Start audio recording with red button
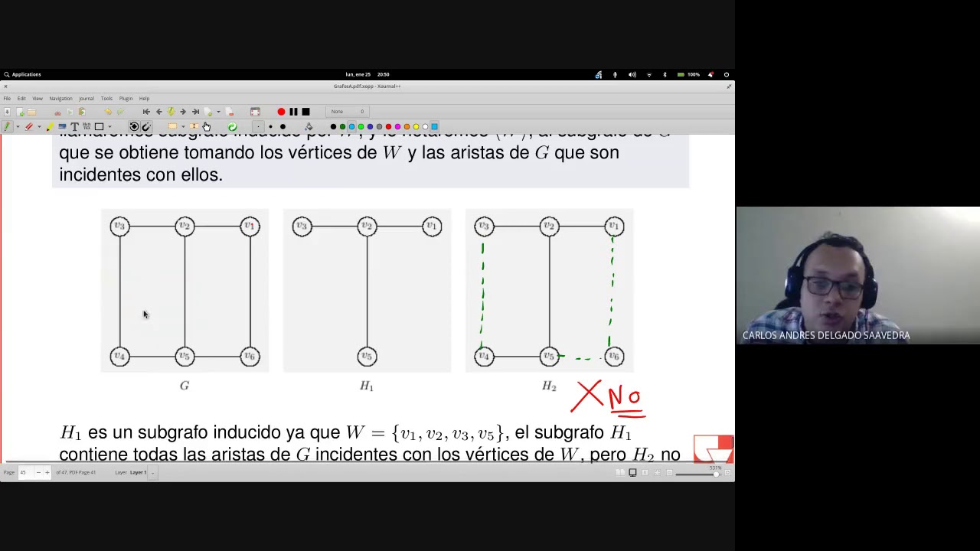980x551 pixels. 281,112
